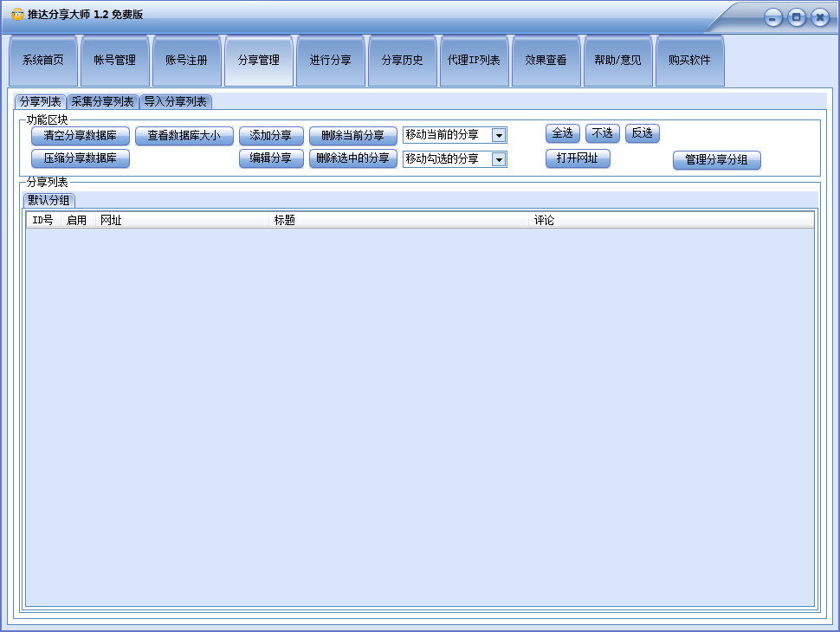Click the 编辑分享 button
The width and height of the screenshot is (840, 632).
pyautogui.click(x=271, y=158)
